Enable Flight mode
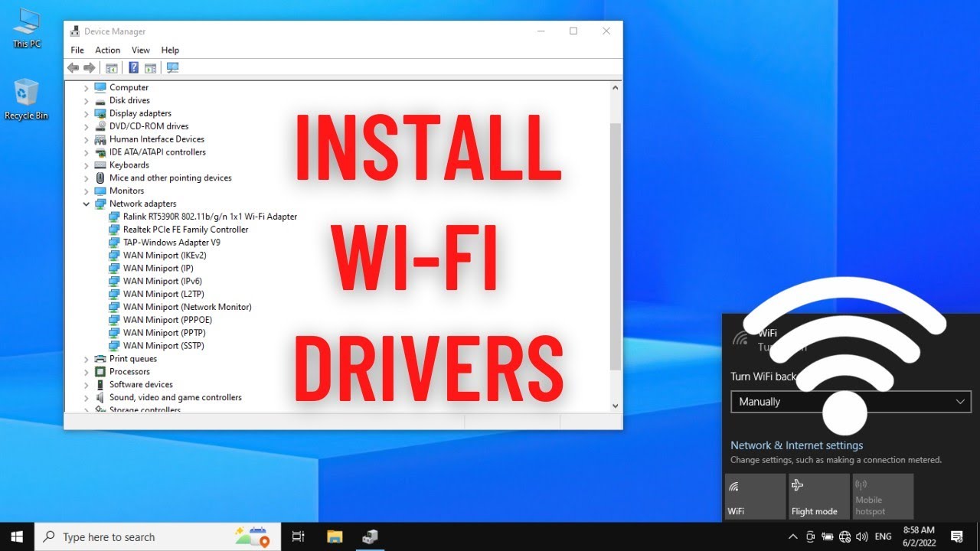This screenshot has width=980, height=551. 818,496
